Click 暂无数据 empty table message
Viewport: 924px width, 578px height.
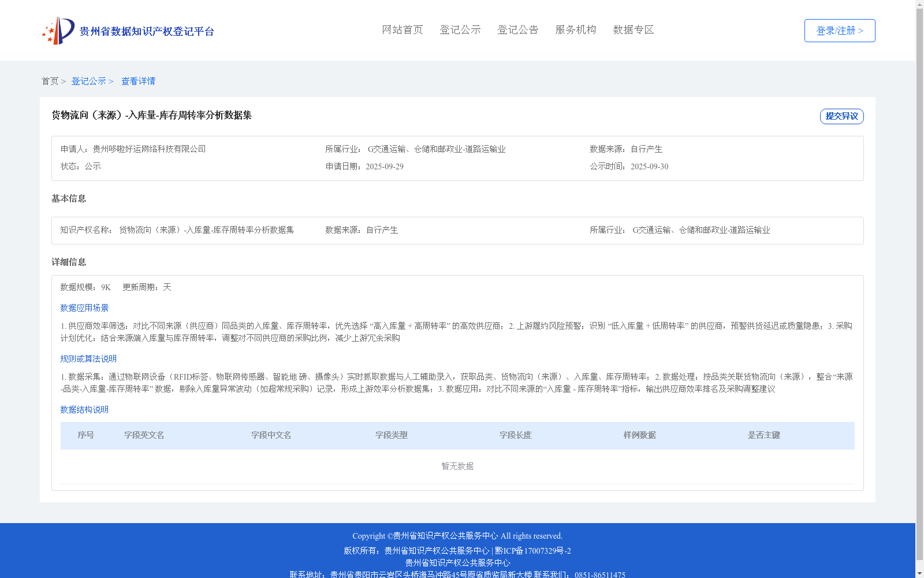(457, 466)
